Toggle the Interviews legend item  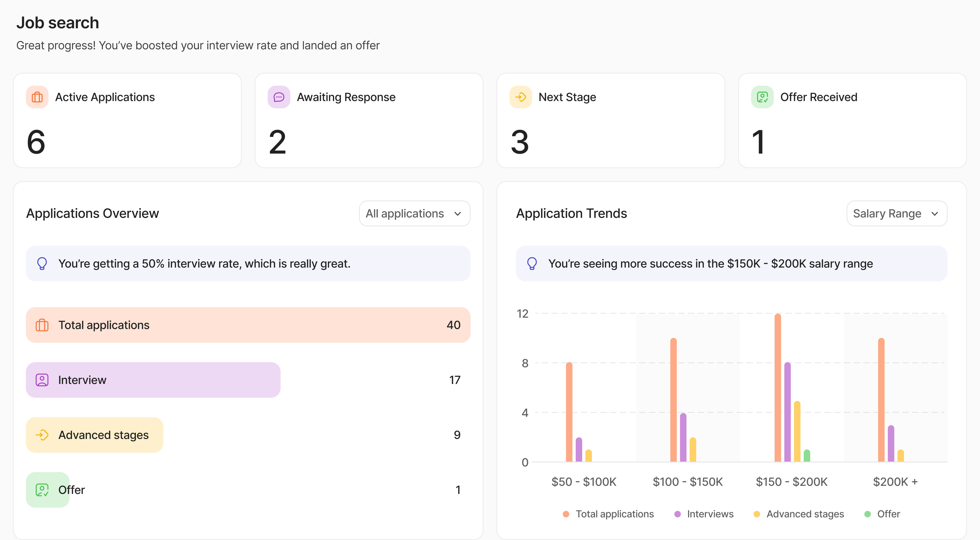703,514
